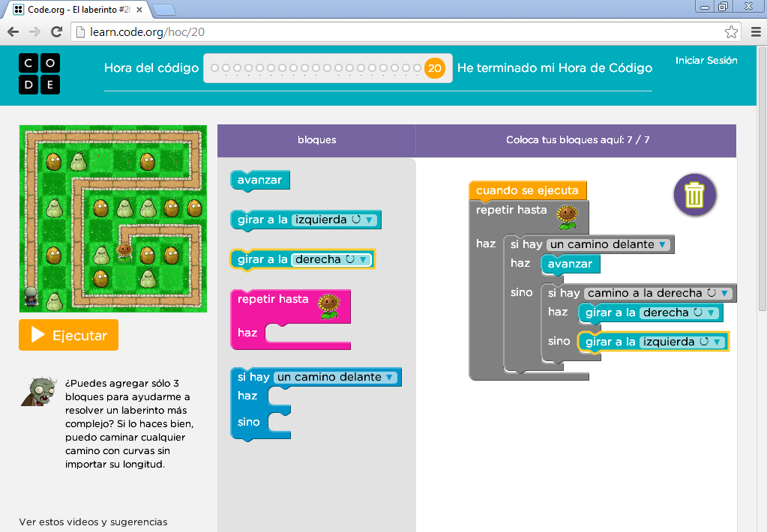Click Hora del código title link

pyautogui.click(x=151, y=68)
